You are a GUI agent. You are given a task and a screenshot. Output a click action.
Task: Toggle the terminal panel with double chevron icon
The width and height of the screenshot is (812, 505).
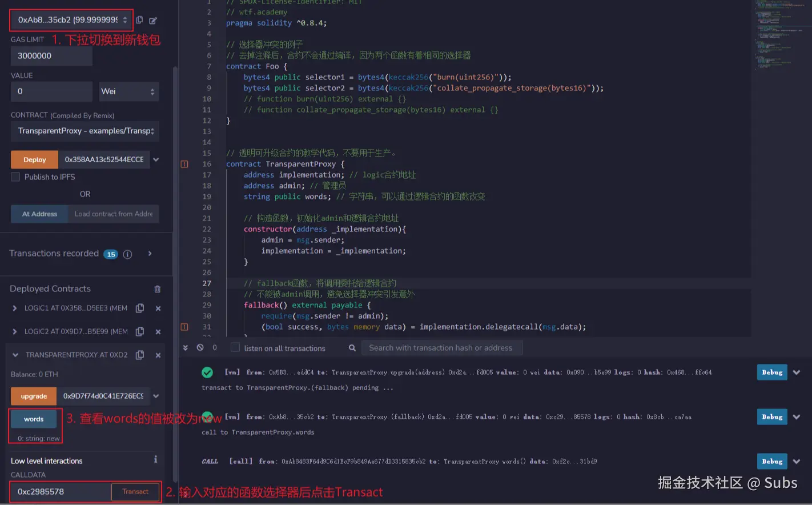(x=186, y=348)
